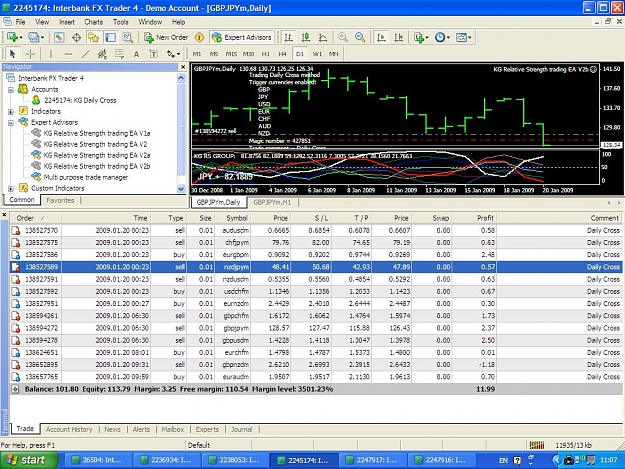625x469 pixels.
Task: Select the Text Label tool
Action: tap(153, 53)
